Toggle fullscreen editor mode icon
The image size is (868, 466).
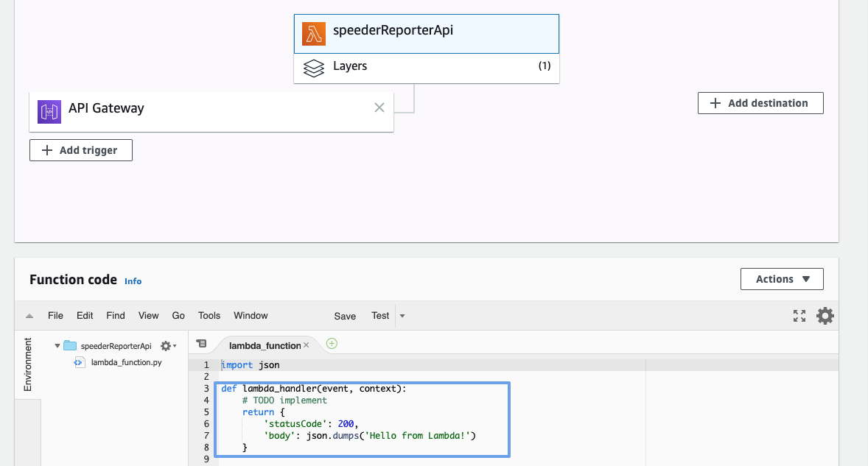click(799, 316)
